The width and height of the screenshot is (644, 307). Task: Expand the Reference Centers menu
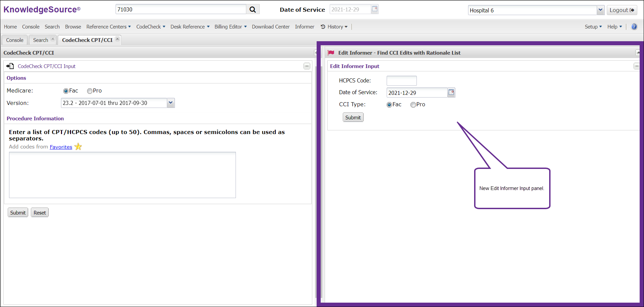coord(108,27)
